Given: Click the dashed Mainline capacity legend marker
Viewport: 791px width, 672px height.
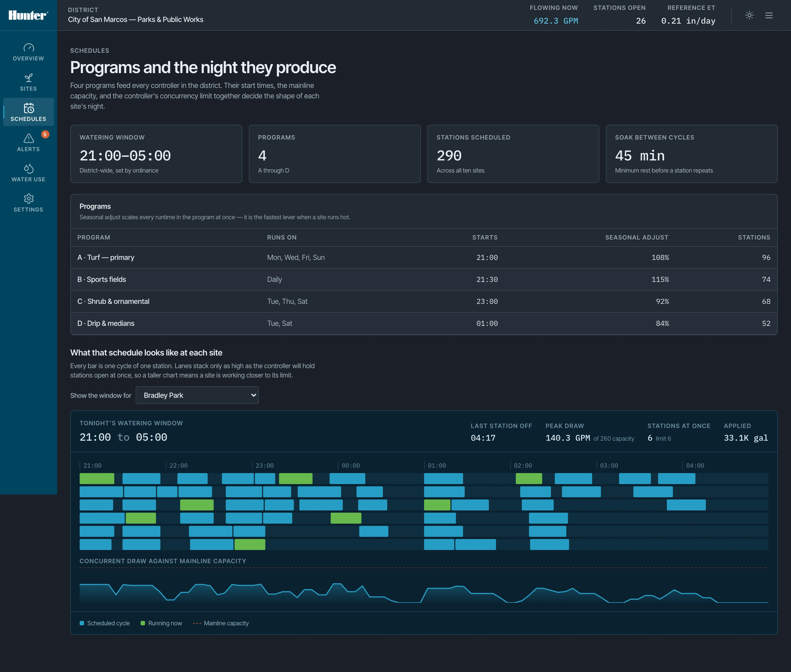Looking at the screenshot, I should [x=197, y=623].
